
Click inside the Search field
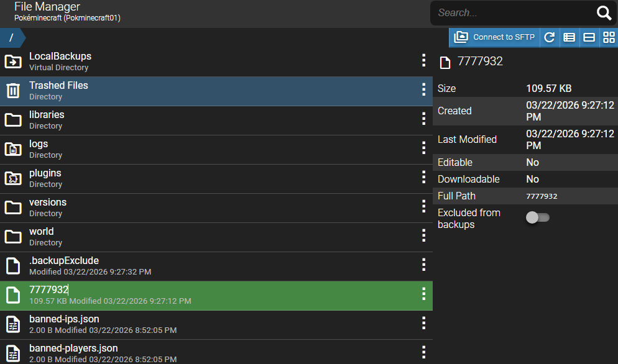coord(510,13)
